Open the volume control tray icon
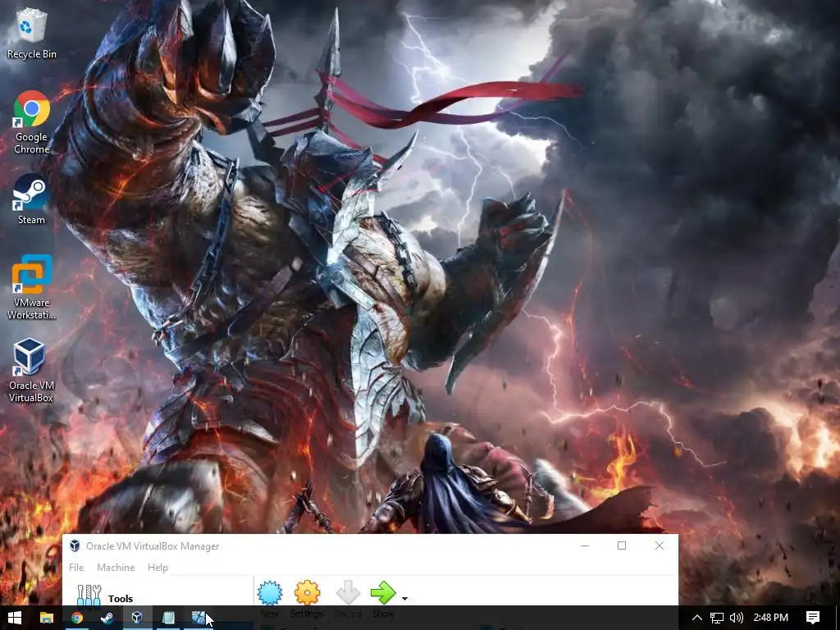840x630 pixels. click(737, 618)
